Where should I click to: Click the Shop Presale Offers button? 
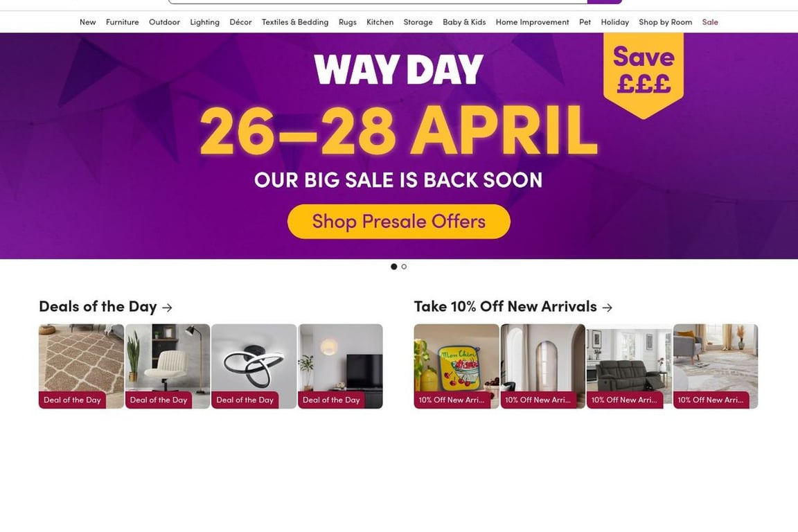398,222
